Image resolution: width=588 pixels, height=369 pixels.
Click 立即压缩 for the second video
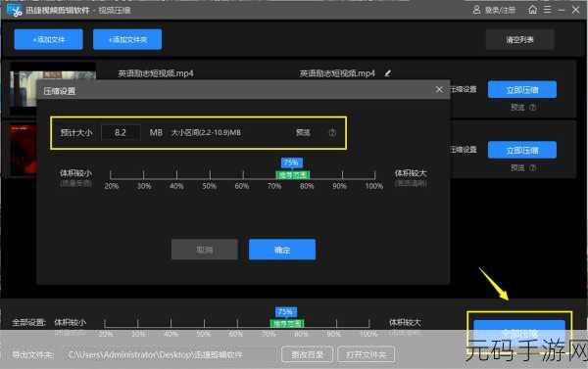pos(522,150)
